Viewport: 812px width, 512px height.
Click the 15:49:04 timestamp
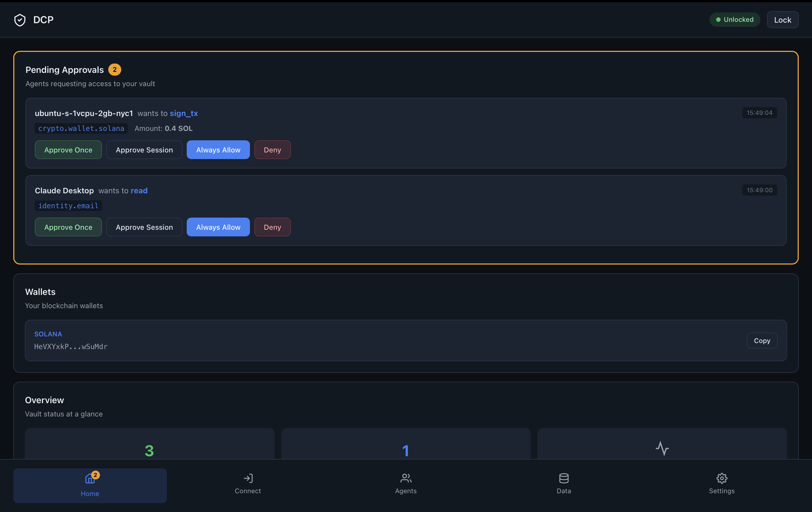(760, 113)
